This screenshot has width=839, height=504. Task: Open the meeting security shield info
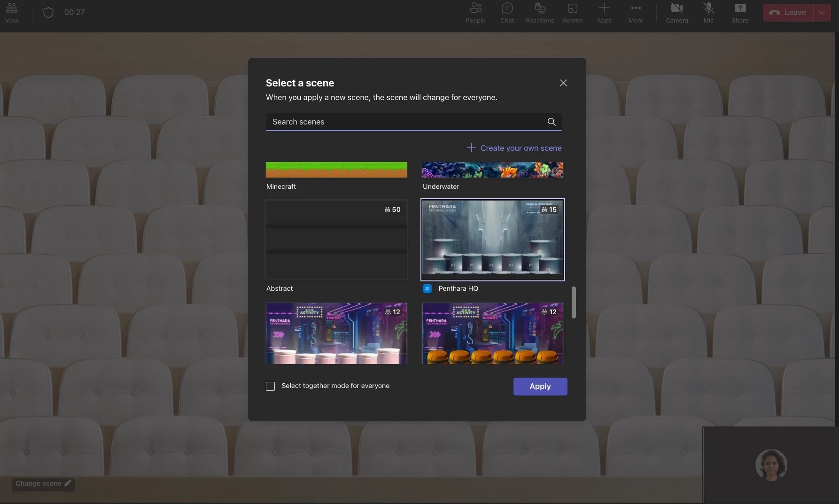48,12
